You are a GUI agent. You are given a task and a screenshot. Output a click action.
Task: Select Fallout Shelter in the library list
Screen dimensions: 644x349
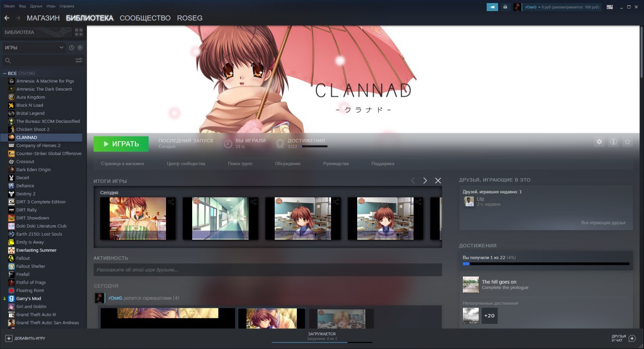[x=41, y=266]
